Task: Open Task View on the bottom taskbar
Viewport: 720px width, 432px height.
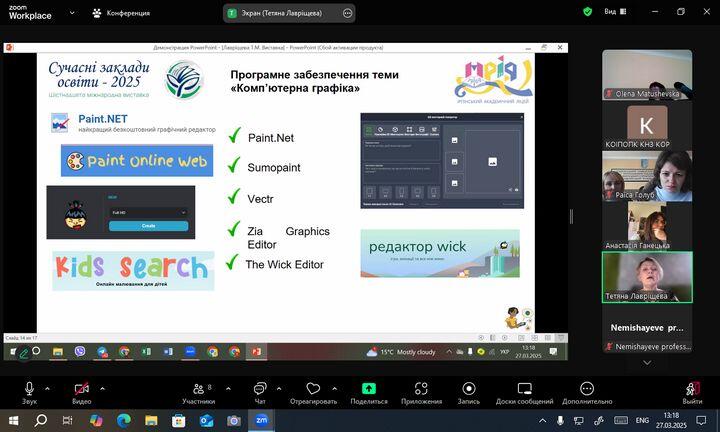Action: (67, 421)
